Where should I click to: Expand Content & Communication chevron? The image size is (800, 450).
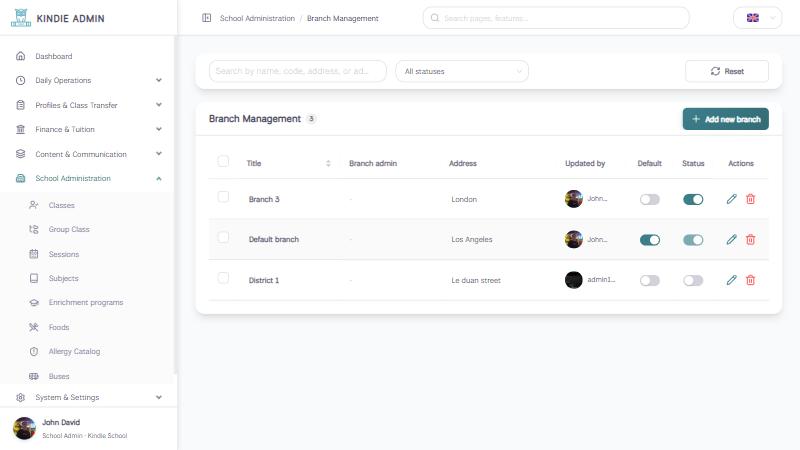tap(159, 154)
